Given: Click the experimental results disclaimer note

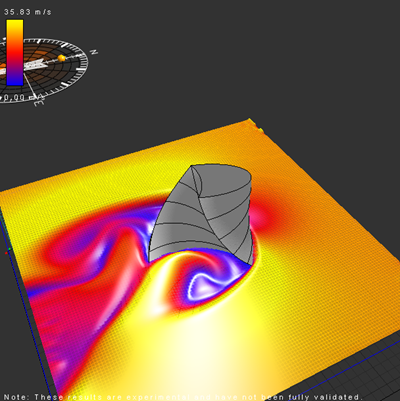Looking at the screenshot, I should tap(183, 397).
